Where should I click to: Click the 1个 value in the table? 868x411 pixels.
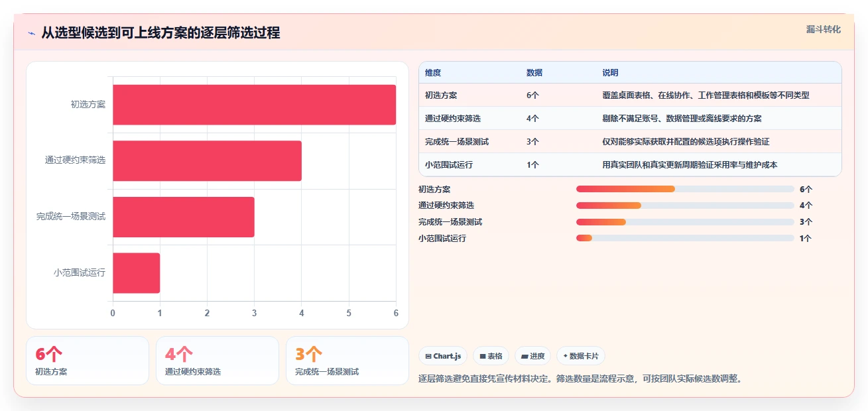click(x=532, y=165)
